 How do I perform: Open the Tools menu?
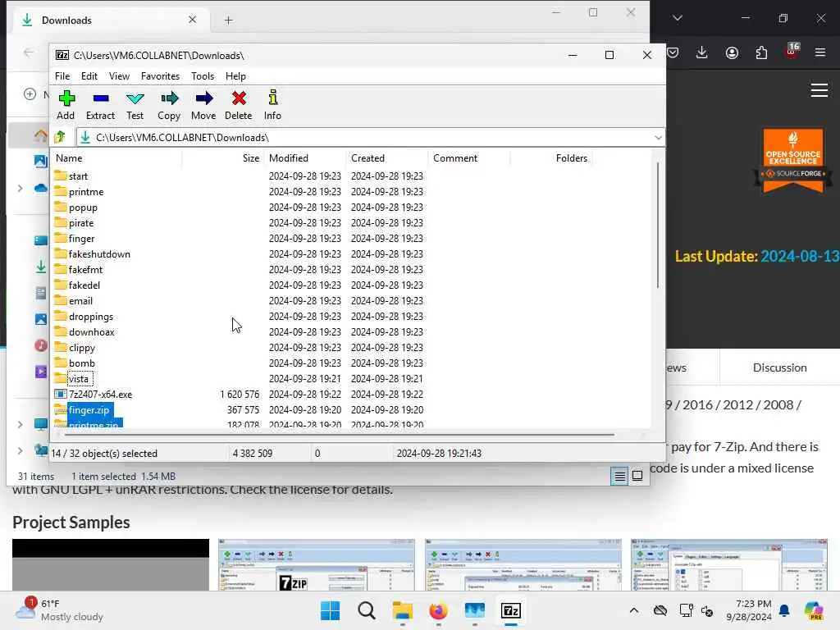203,76
